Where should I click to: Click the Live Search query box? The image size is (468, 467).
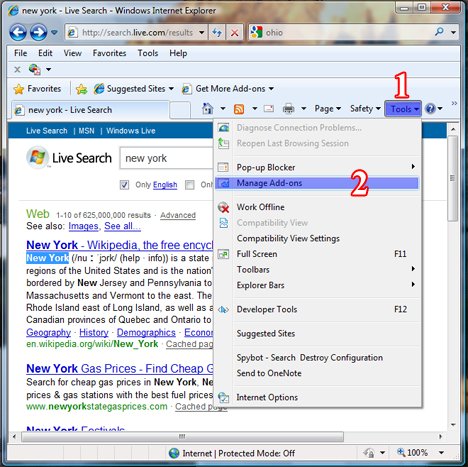[x=167, y=158]
